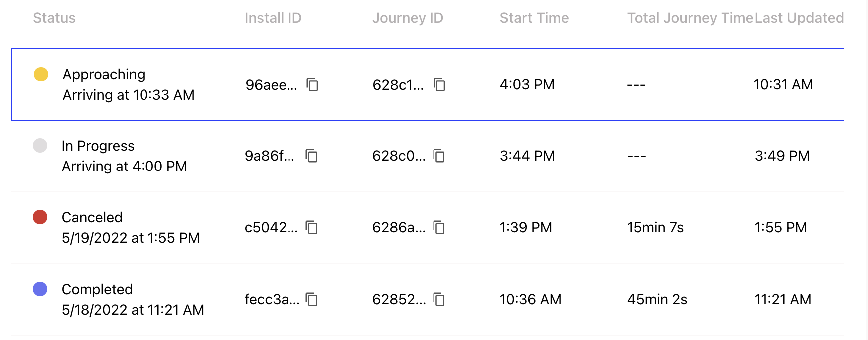Copy Install ID 9a86f...
The height and width of the screenshot is (340, 868).
point(312,156)
